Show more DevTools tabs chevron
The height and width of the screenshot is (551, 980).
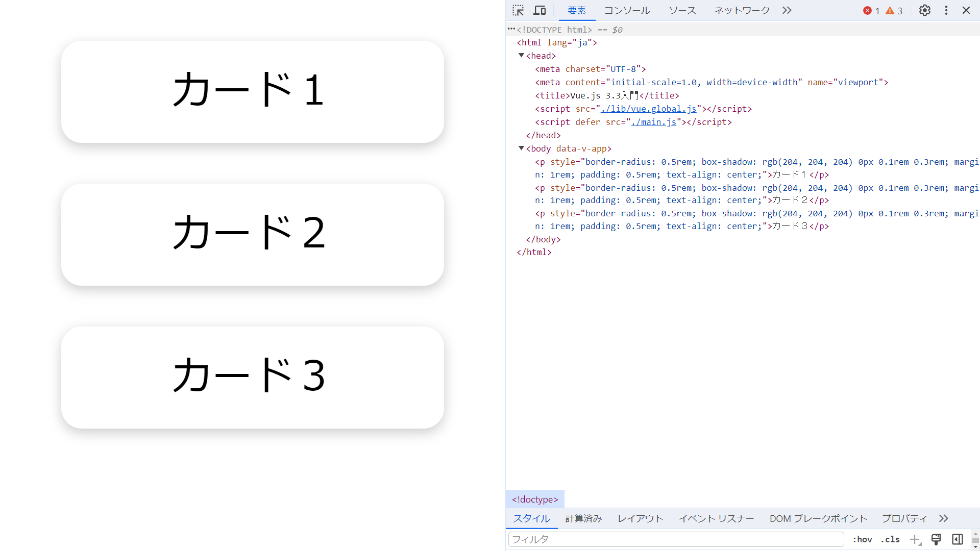787,10
